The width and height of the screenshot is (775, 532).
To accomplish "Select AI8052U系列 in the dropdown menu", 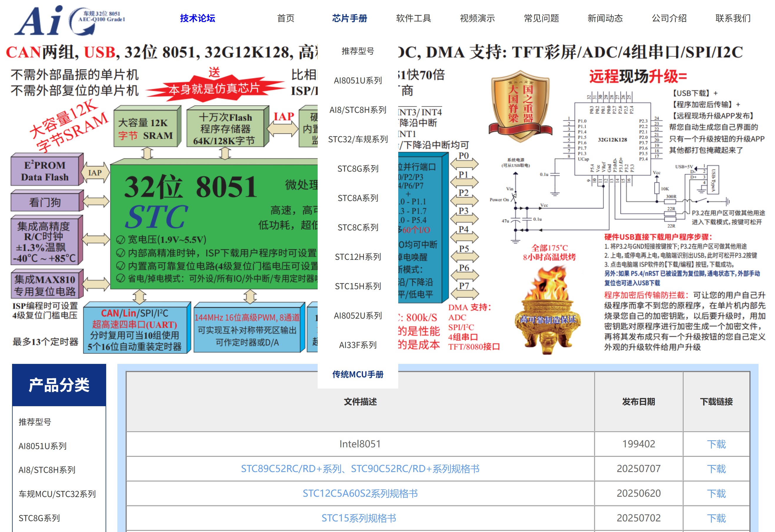I will click(358, 315).
